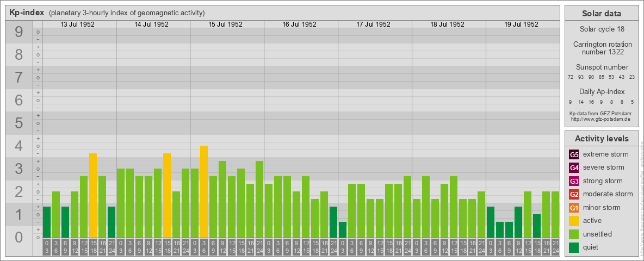The width and height of the screenshot is (644, 261).
Task: Click the 9-12 time label under 17 Jul 1952
Action: 370,247
